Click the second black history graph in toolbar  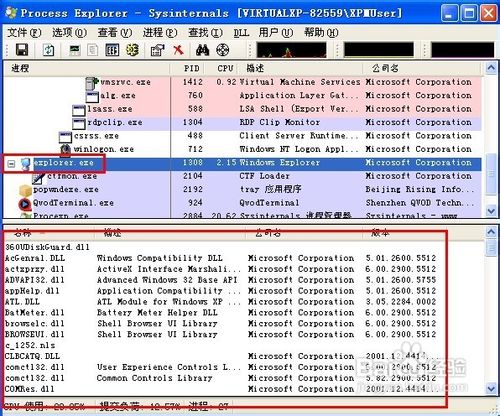pyautogui.click(x=379, y=50)
